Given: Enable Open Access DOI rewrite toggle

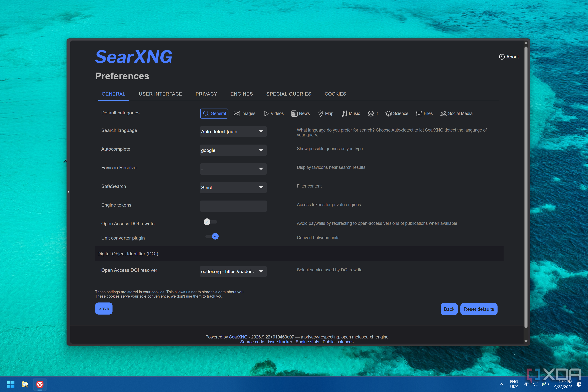Looking at the screenshot, I should pos(210,222).
